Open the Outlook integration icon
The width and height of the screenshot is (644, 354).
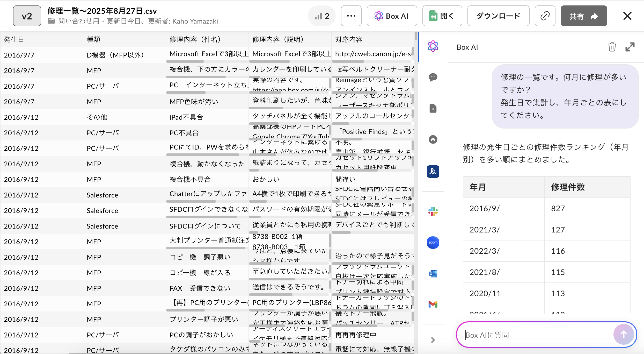pos(433,274)
